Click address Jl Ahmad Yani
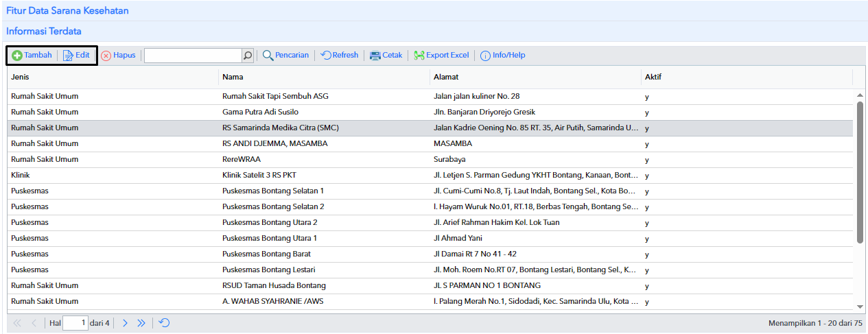The width and height of the screenshot is (868, 334). (x=458, y=238)
